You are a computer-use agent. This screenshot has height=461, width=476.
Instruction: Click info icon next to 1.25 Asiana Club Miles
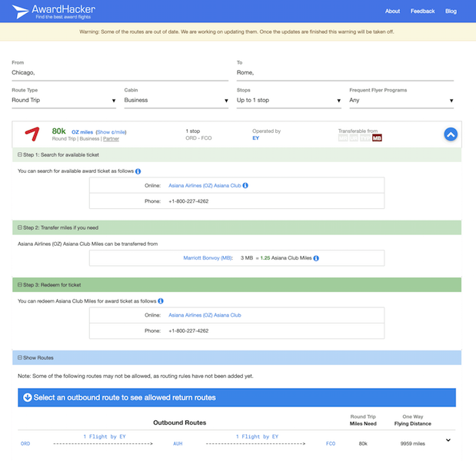(316, 258)
